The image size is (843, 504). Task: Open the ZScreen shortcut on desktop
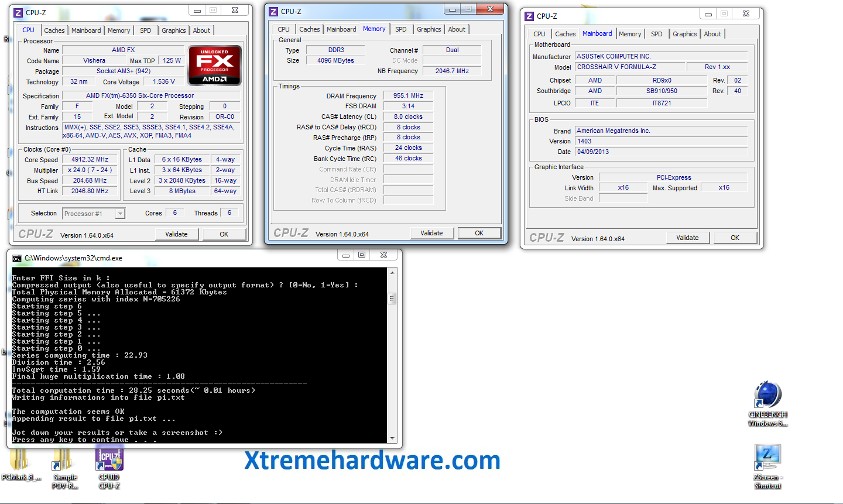click(x=767, y=467)
